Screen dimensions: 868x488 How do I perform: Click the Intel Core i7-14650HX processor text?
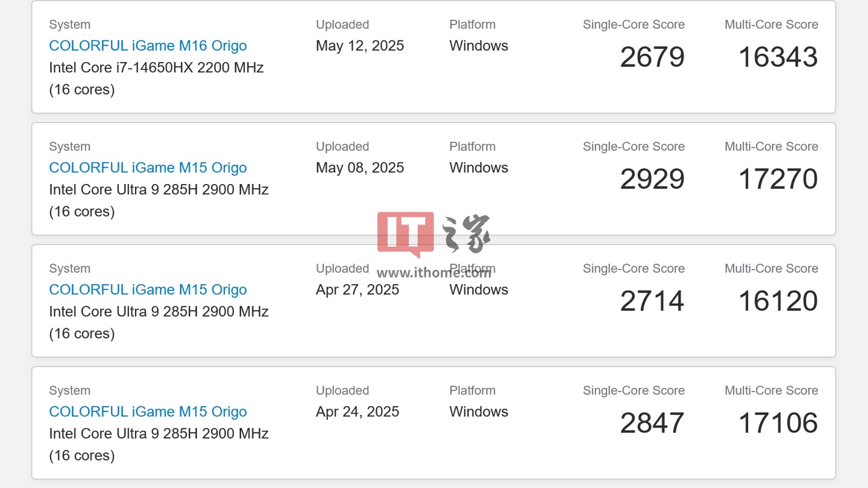[x=156, y=68]
